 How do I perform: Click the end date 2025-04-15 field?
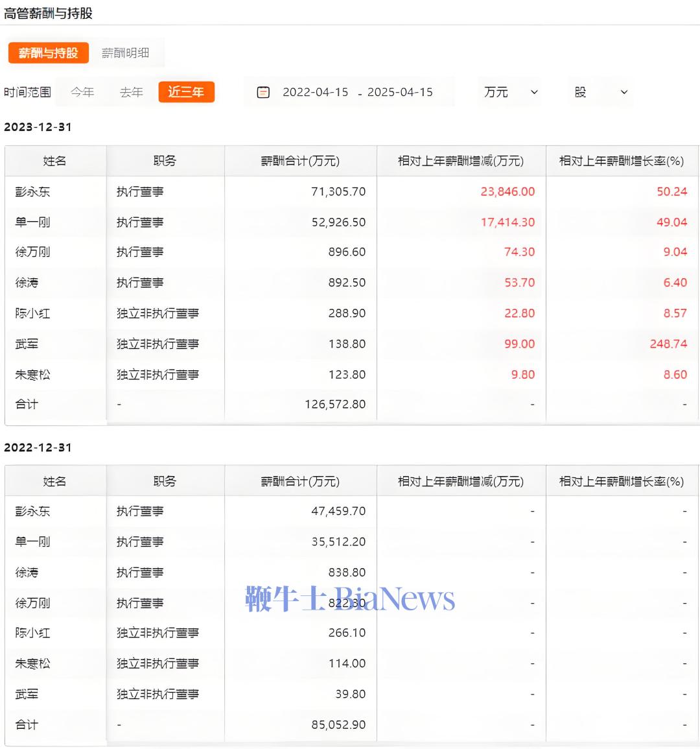click(400, 92)
